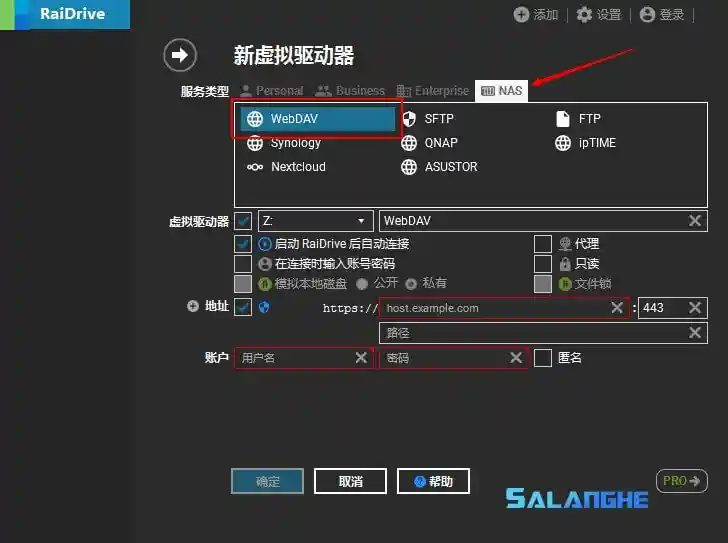The image size is (728, 543).
Task: Click the 确定 confirm button
Action: tap(267, 481)
